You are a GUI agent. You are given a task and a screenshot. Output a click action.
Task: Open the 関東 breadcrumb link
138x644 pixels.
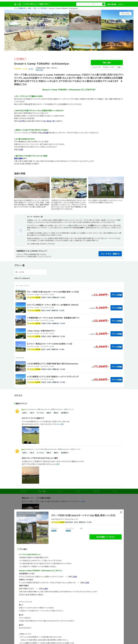click(x=30, y=8)
